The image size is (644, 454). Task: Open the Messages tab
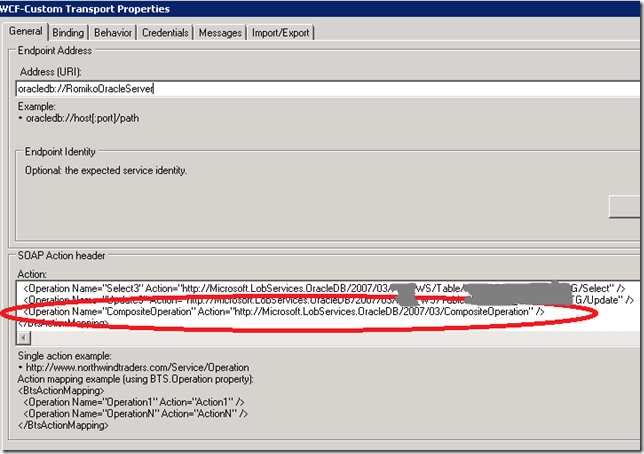coord(220,33)
